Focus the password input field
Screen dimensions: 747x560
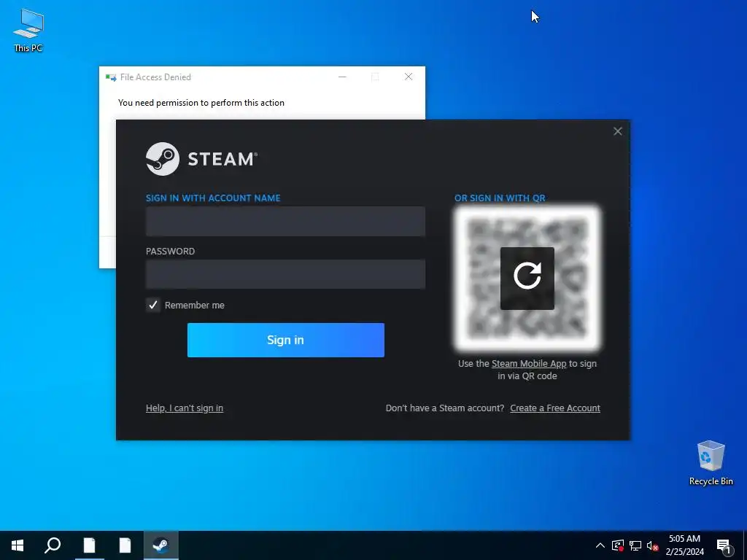click(x=285, y=274)
